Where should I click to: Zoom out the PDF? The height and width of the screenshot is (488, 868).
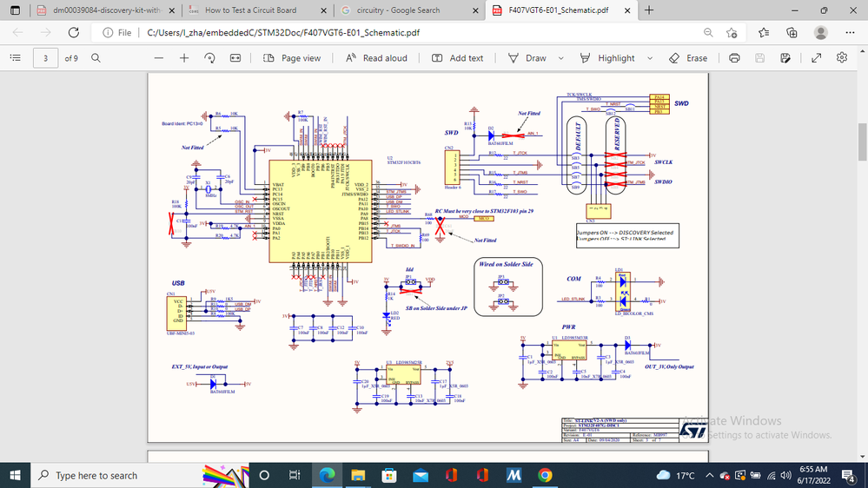pyautogui.click(x=159, y=58)
